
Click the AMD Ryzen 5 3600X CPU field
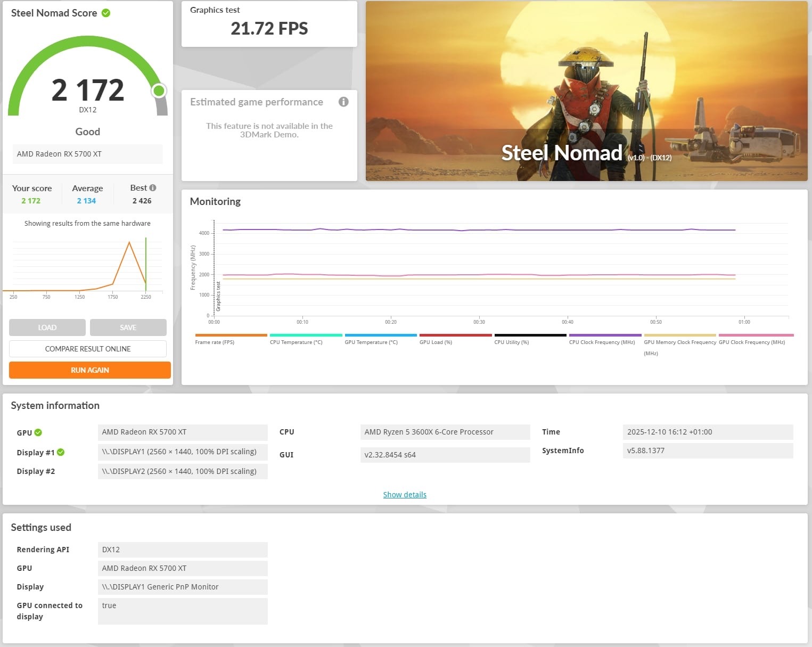click(445, 432)
